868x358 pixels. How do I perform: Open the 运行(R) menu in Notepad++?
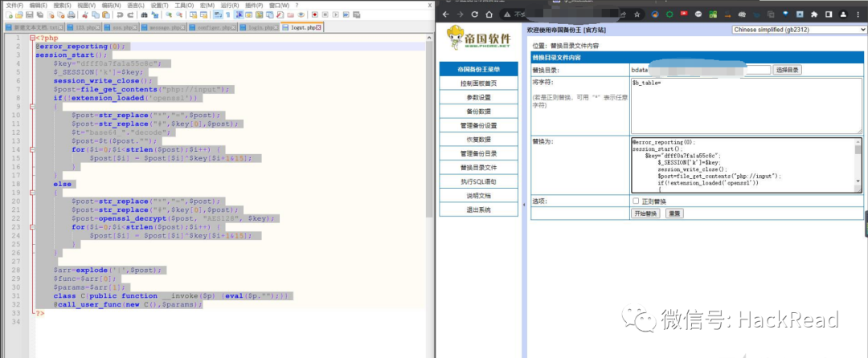(230, 5)
